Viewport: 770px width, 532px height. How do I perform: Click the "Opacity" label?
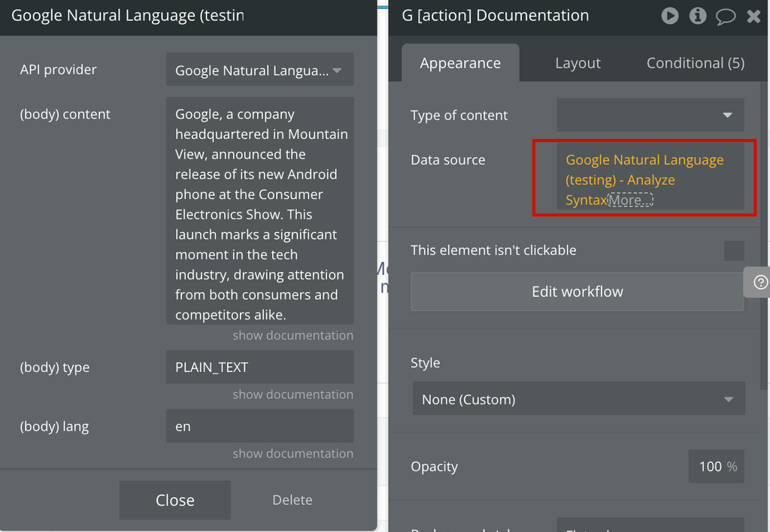click(434, 467)
